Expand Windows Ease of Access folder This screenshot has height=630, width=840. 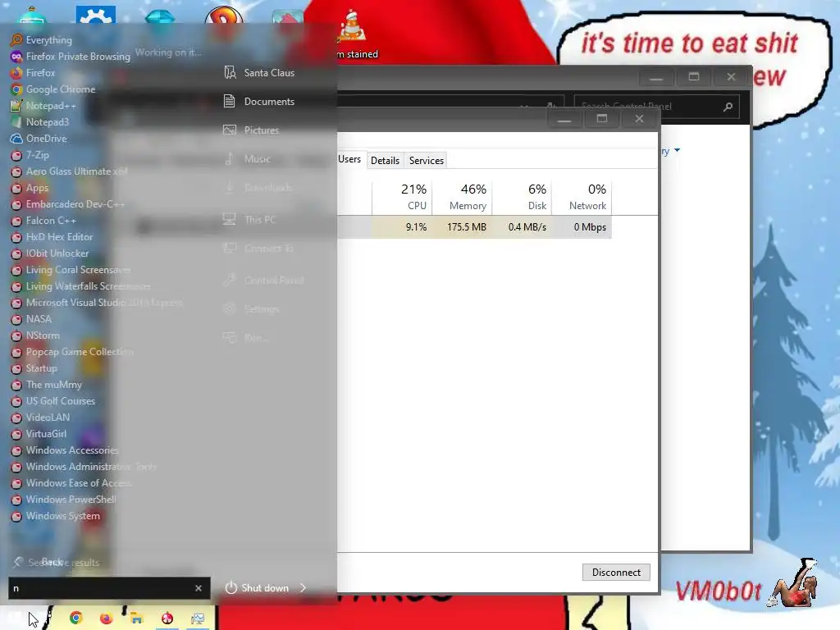[x=71, y=483]
